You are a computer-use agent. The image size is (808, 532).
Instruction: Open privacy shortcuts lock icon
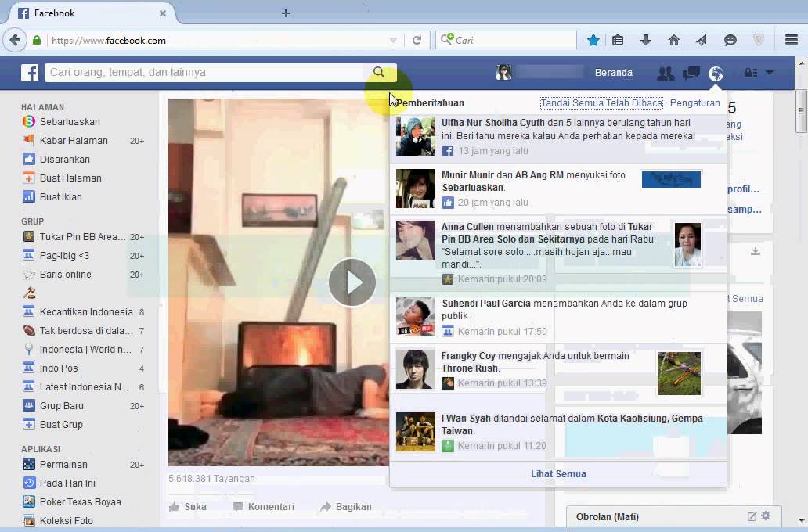coord(750,73)
